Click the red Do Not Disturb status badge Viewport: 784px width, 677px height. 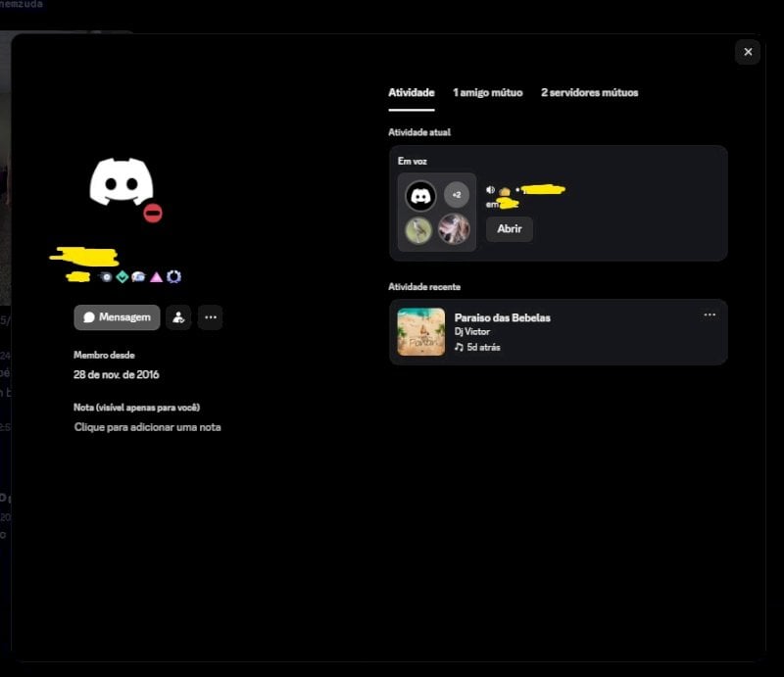(x=153, y=213)
